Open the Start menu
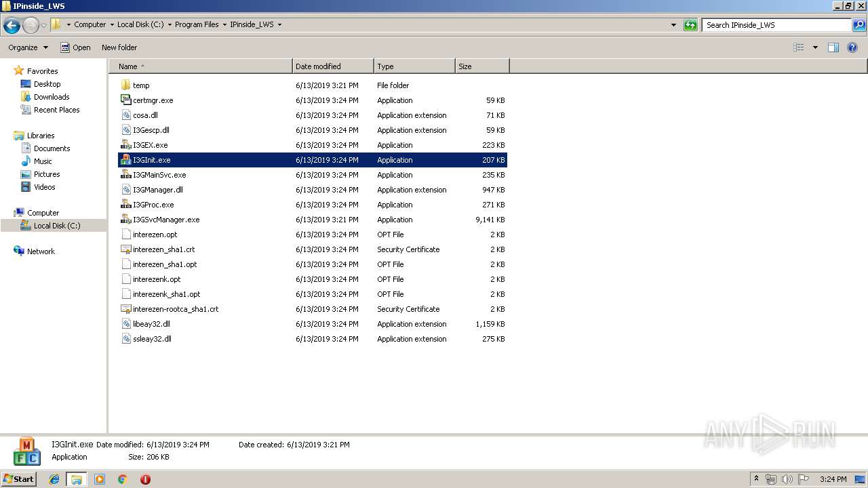The height and width of the screenshot is (488, 868). point(18,479)
